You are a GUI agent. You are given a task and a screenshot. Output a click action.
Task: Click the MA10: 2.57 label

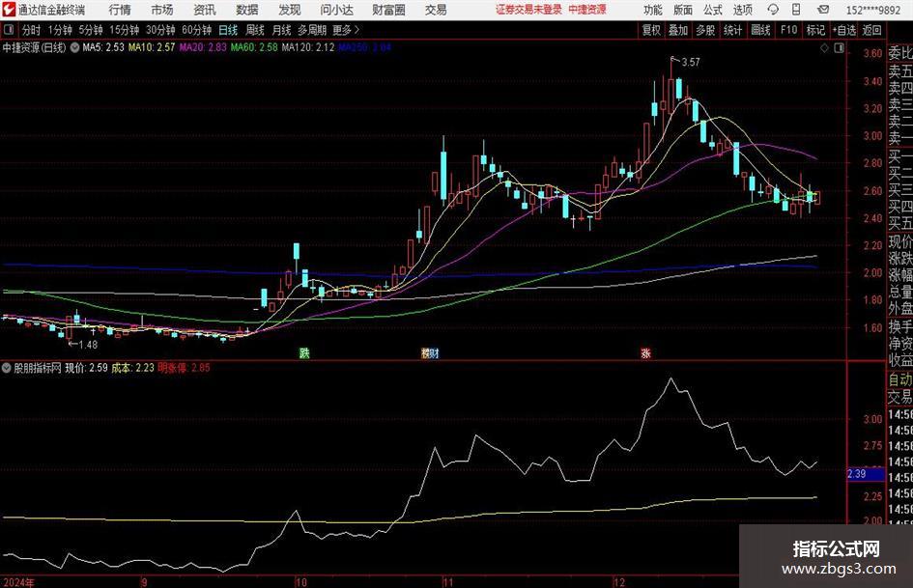tap(152, 47)
